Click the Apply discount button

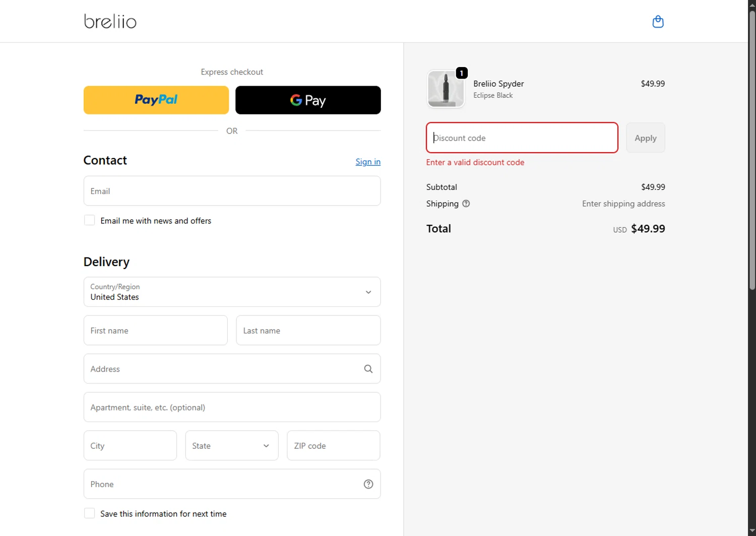(646, 138)
